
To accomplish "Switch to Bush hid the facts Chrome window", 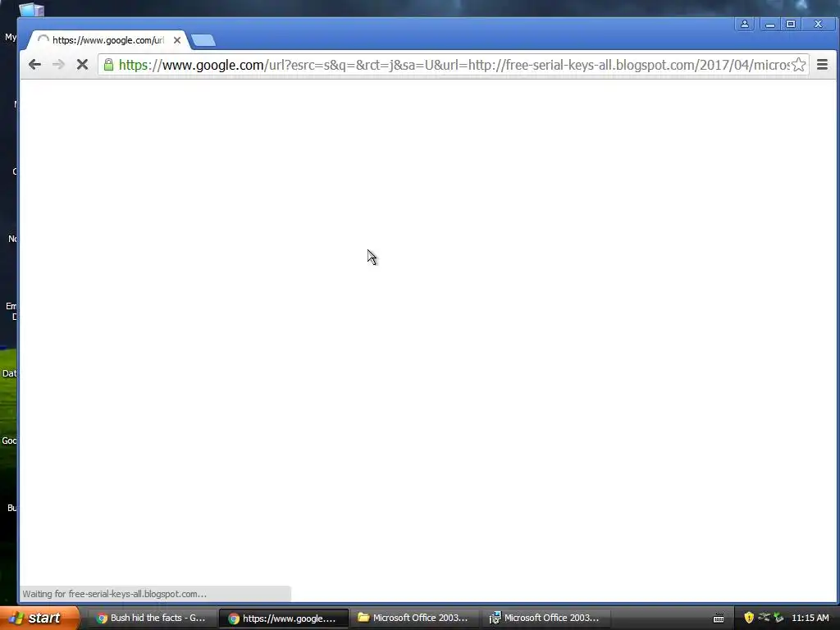I will click(152, 618).
